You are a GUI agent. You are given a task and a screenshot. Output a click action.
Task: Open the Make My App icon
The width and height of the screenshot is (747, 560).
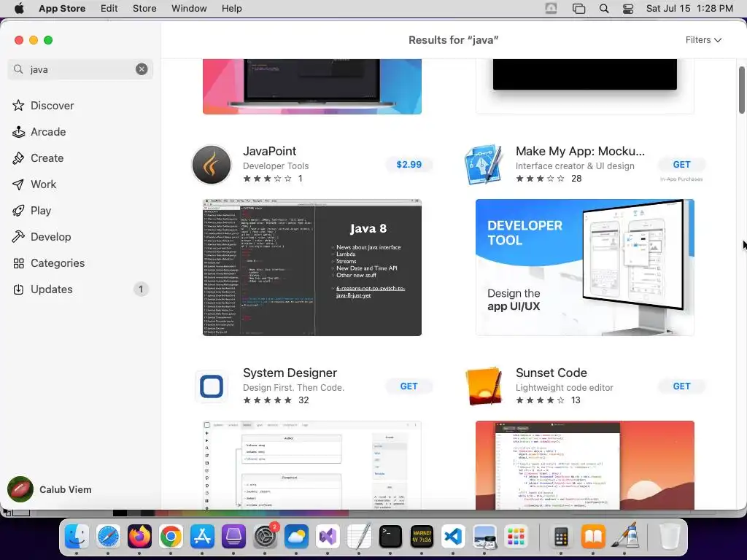[484, 164]
